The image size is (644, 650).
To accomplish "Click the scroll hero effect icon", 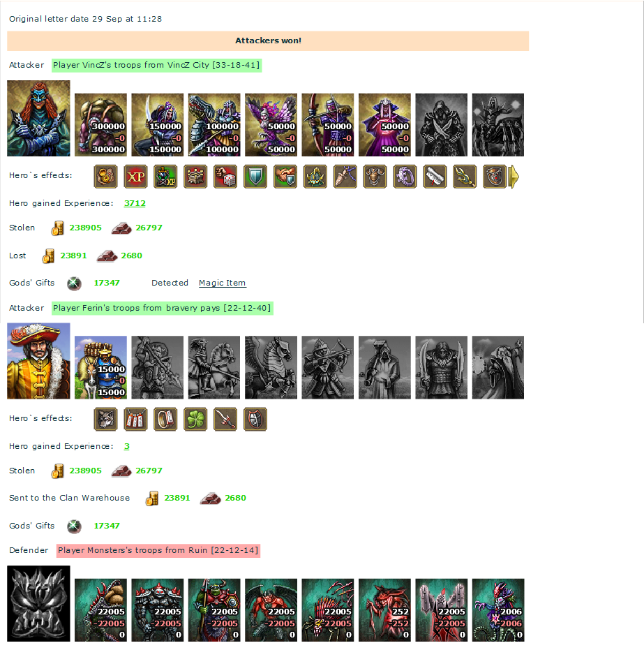I will pos(435,177).
